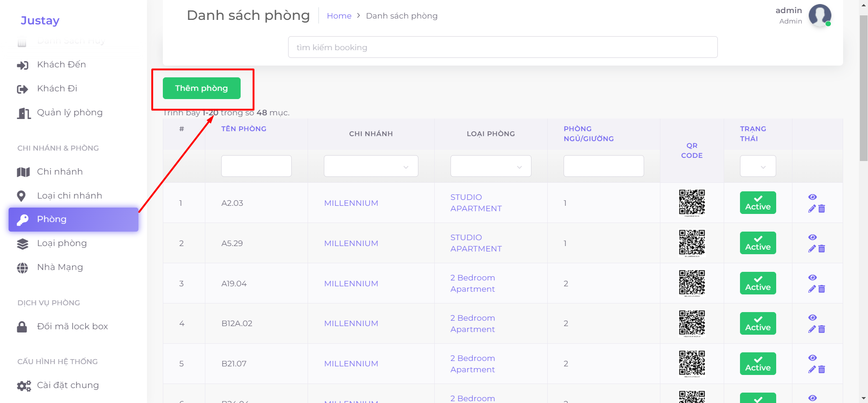Toggle Active status of room A5.29
868x403 pixels.
click(x=758, y=243)
